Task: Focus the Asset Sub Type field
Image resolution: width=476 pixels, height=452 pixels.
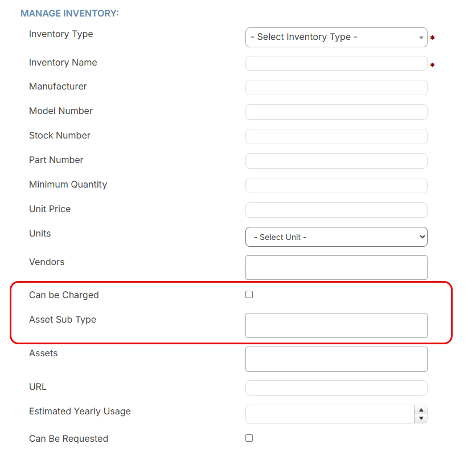Action: [x=336, y=325]
